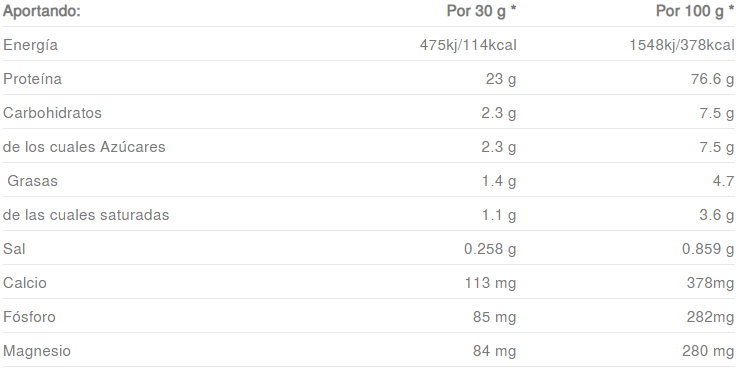Viewport: 741px width, 385px height.
Task: Click the 475kj/114kcal energy value
Action: 468,45
